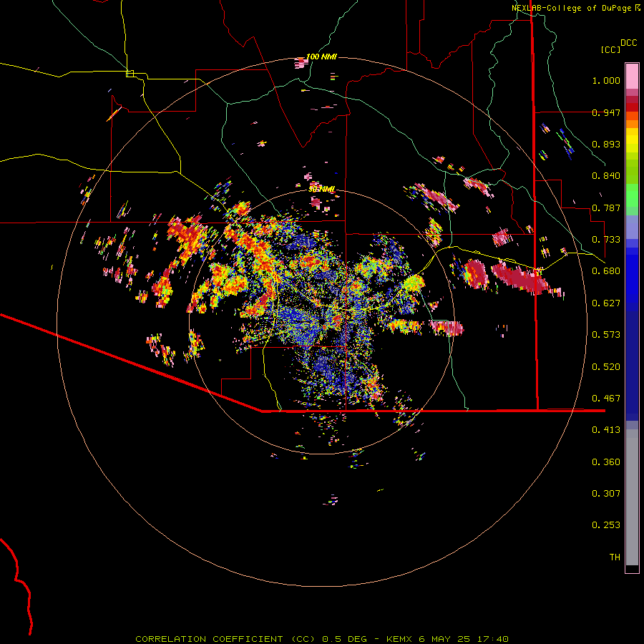
Task: Click the 17:40 timestamp in caption
Action: 493,639
